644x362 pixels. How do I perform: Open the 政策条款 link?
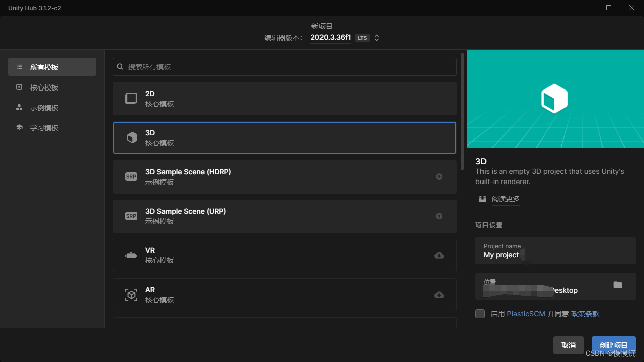(585, 314)
